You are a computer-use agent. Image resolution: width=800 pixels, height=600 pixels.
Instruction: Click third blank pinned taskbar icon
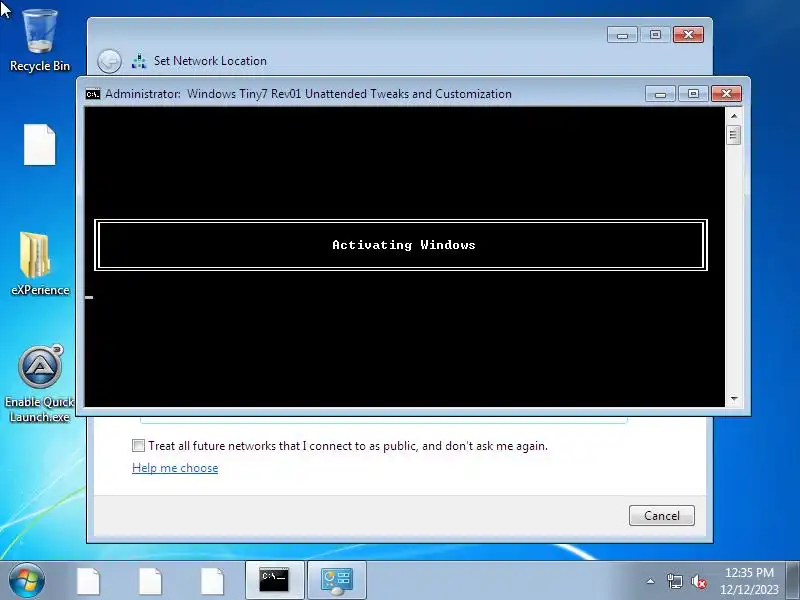(x=212, y=581)
